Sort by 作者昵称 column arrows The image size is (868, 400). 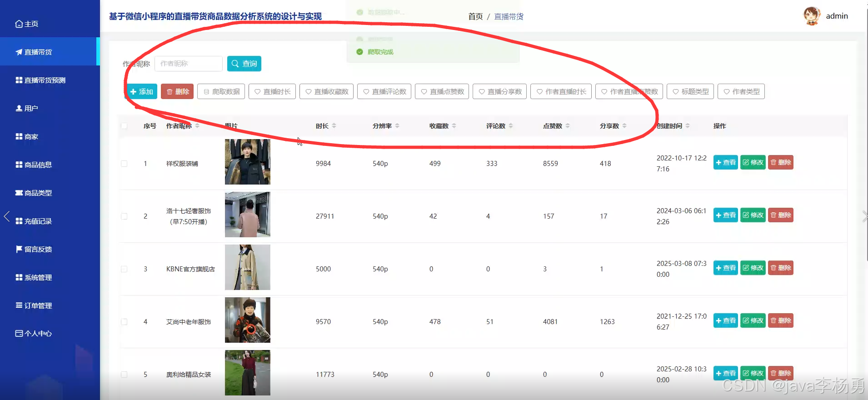coord(197,126)
